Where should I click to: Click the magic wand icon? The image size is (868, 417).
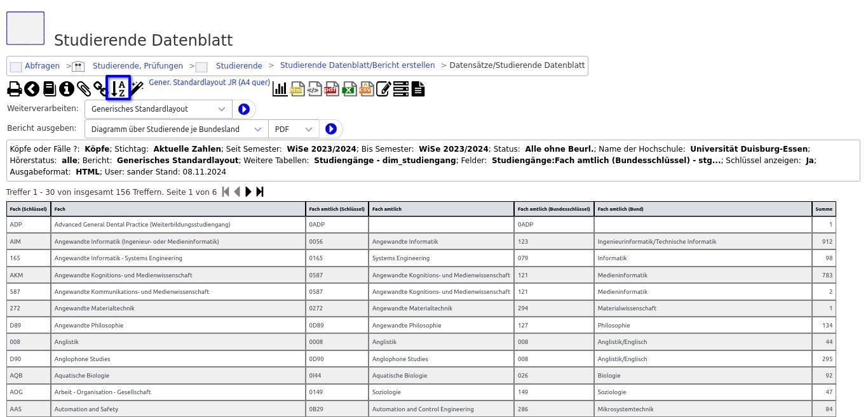tap(137, 88)
